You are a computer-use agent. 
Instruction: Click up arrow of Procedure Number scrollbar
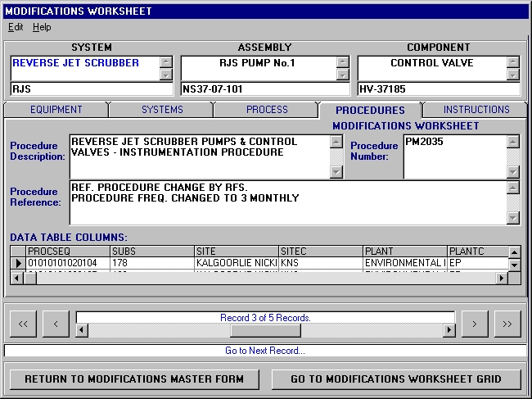coord(513,142)
